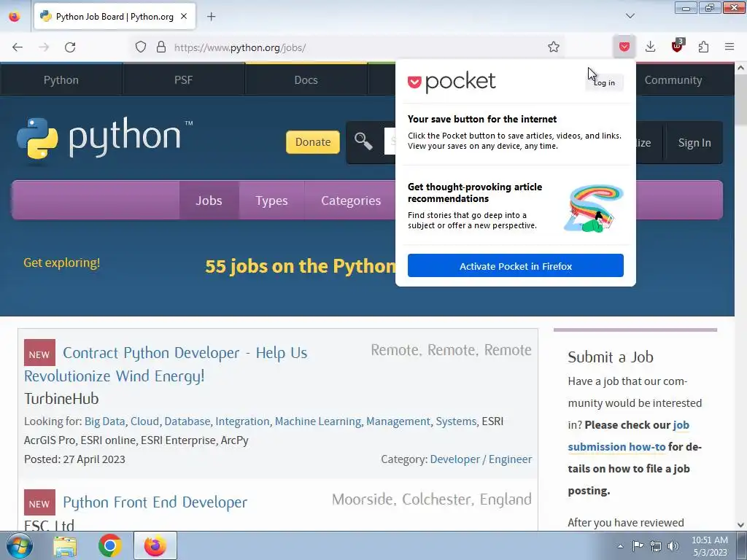Click the Cloud tag link
The image size is (747, 560).
[x=145, y=421]
